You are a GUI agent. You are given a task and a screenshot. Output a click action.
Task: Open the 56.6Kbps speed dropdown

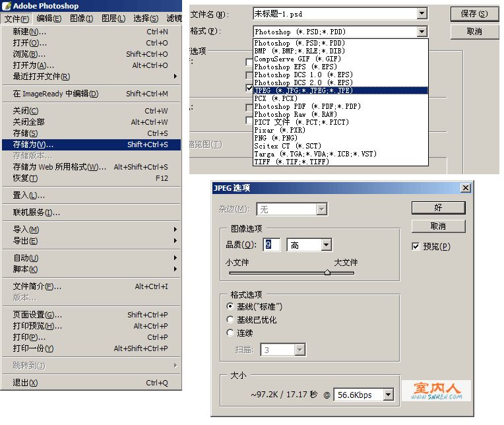point(389,395)
